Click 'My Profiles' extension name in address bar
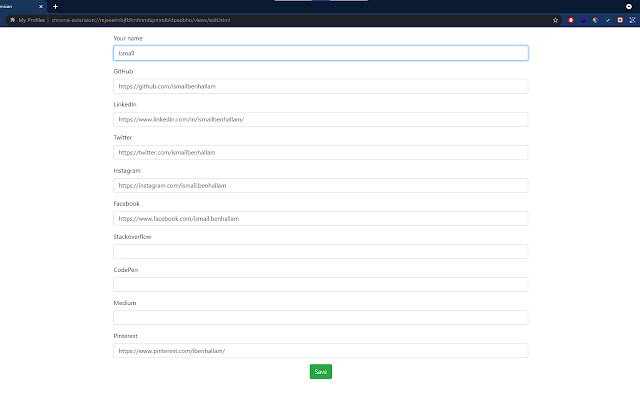This screenshot has height=400, width=640. pos(32,20)
